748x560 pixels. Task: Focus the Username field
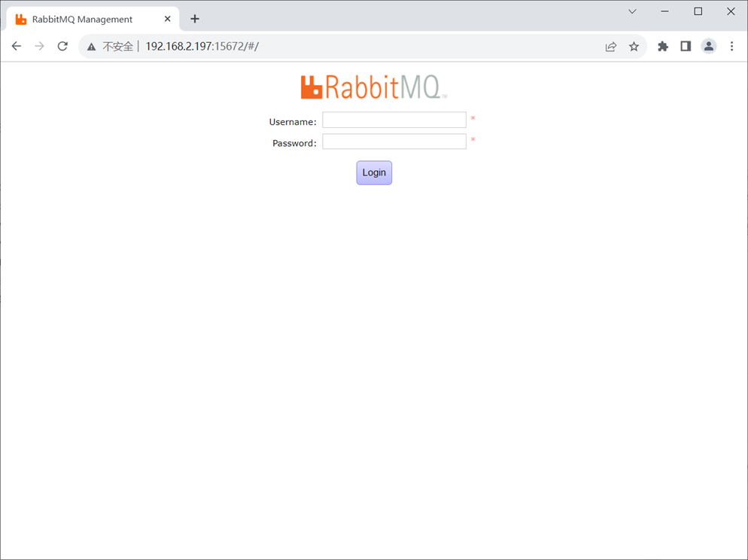(x=394, y=120)
